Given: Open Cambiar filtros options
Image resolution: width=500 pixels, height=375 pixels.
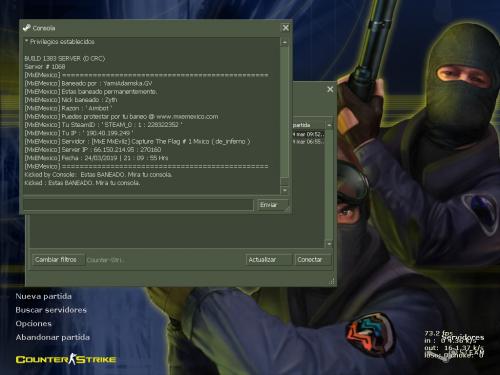Looking at the screenshot, I should pos(58,259).
